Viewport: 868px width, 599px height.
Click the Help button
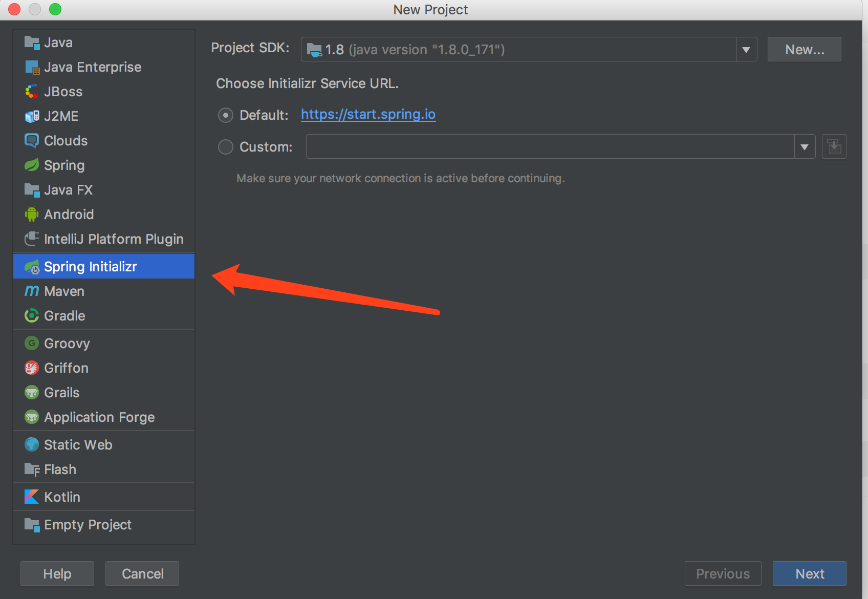[57, 573]
